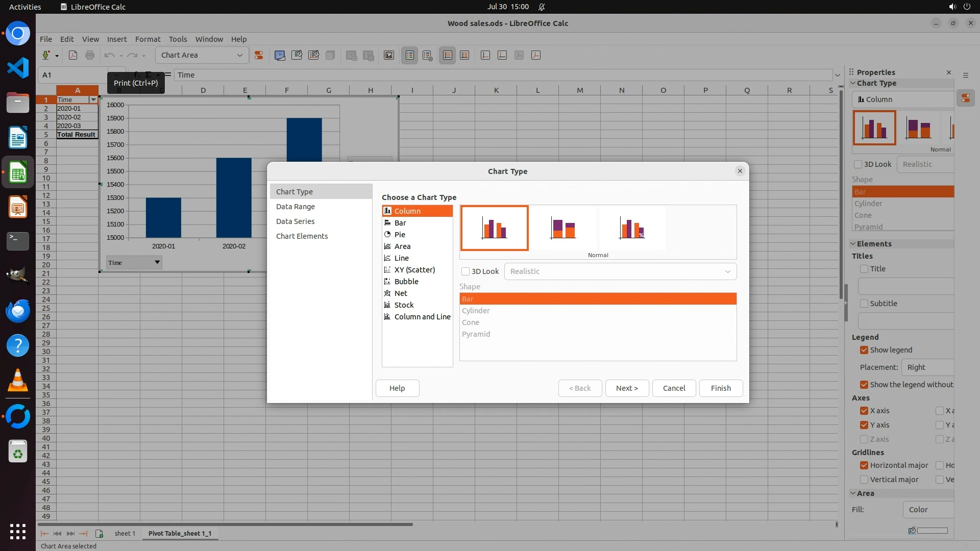Pick the Stock chart type

[404, 305]
